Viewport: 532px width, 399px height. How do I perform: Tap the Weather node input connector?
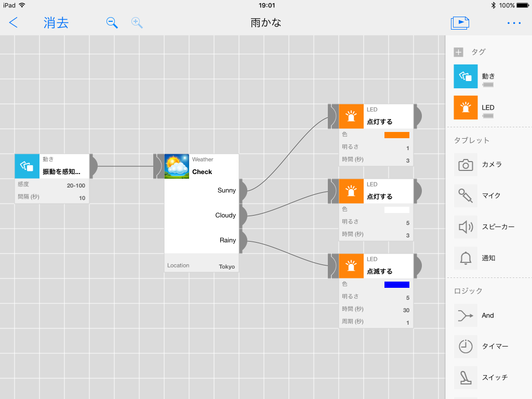[159, 166]
